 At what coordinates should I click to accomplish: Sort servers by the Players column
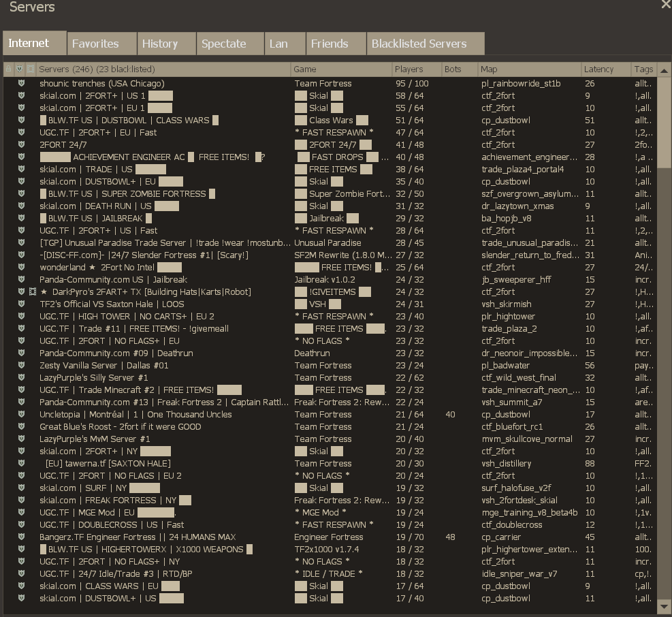(417, 69)
